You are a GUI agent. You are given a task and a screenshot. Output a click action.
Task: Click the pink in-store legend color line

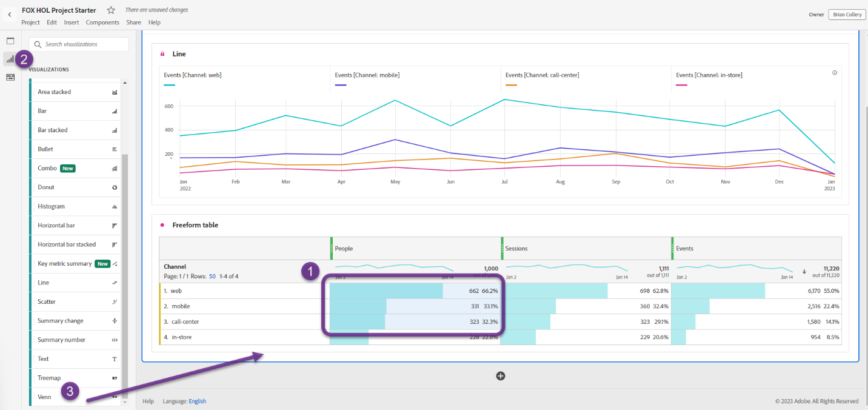(682, 86)
